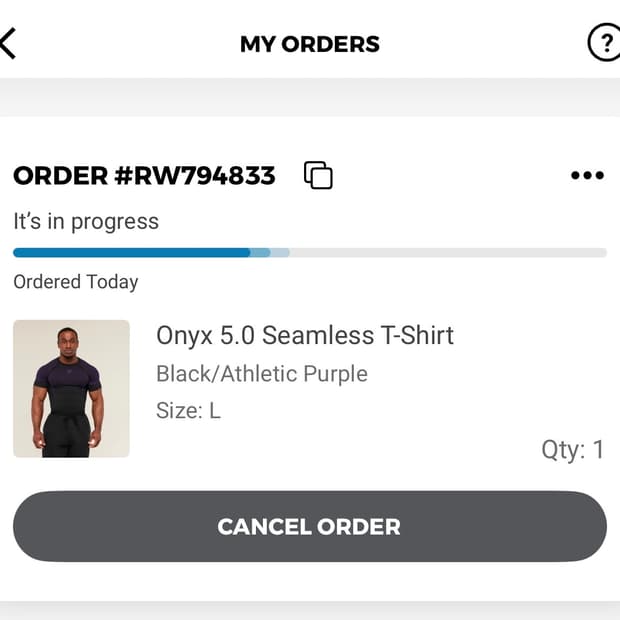The width and height of the screenshot is (620, 620).
Task: Click the dark blue filled progress segment
Action: click(x=131, y=253)
